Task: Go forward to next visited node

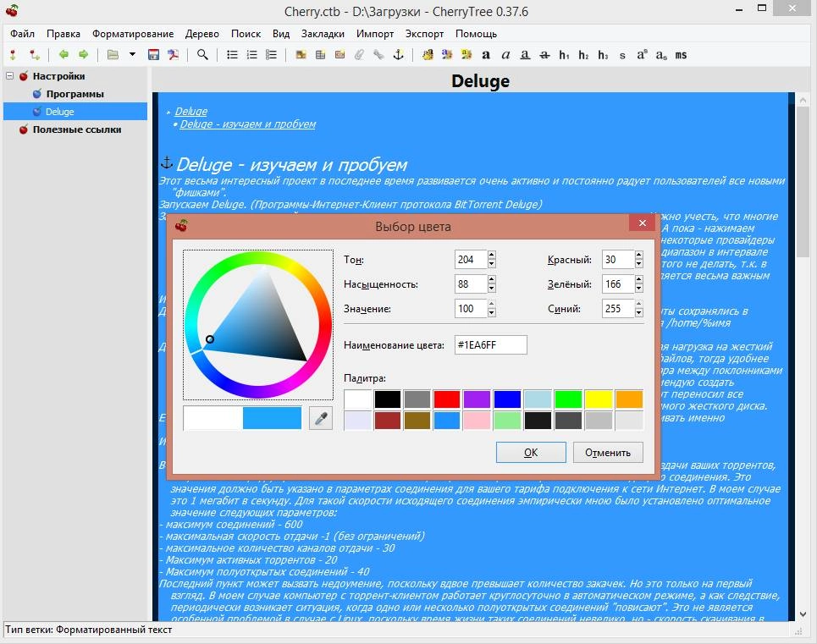Action: pos(83,55)
